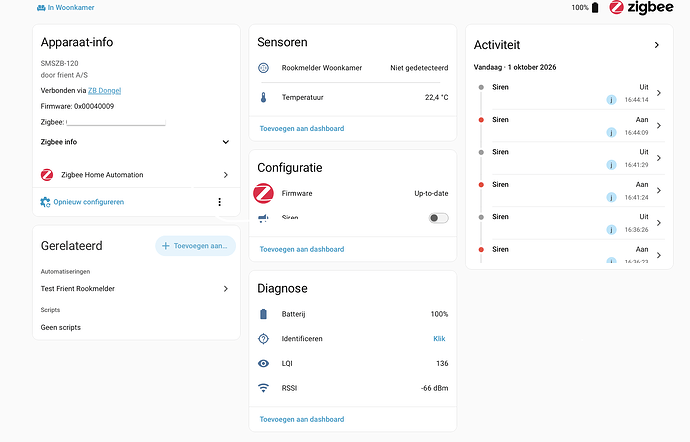This screenshot has width=690, height=442.
Task: Expand Siren Uit entry at 16:44:14
Action: point(659,93)
